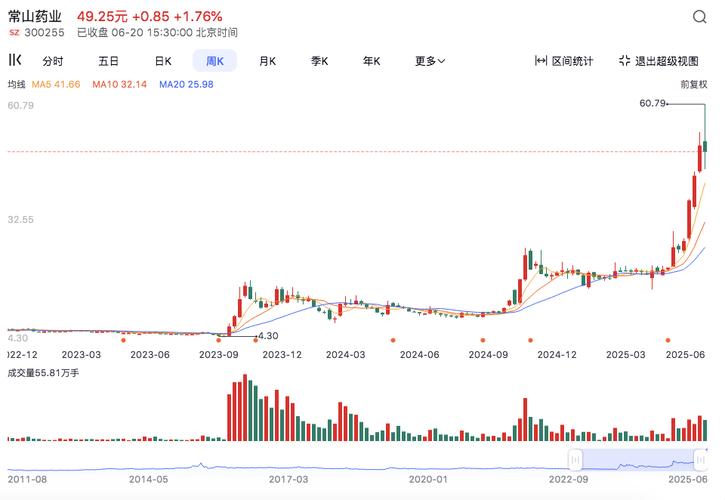Click right handle of the timeline range slider

[x=699, y=459]
